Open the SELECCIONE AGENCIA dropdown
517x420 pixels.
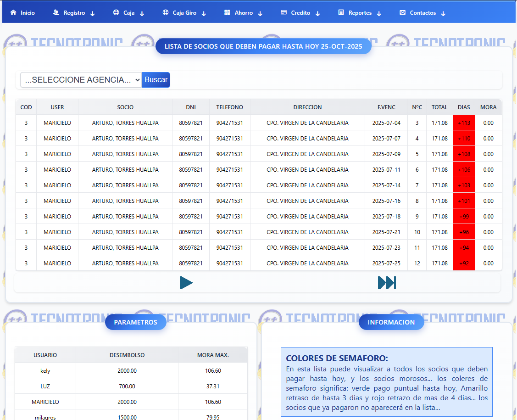(x=81, y=80)
